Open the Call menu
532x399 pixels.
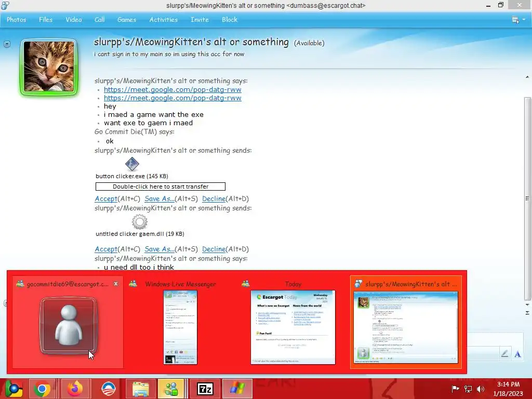click(x=99, y=20)
